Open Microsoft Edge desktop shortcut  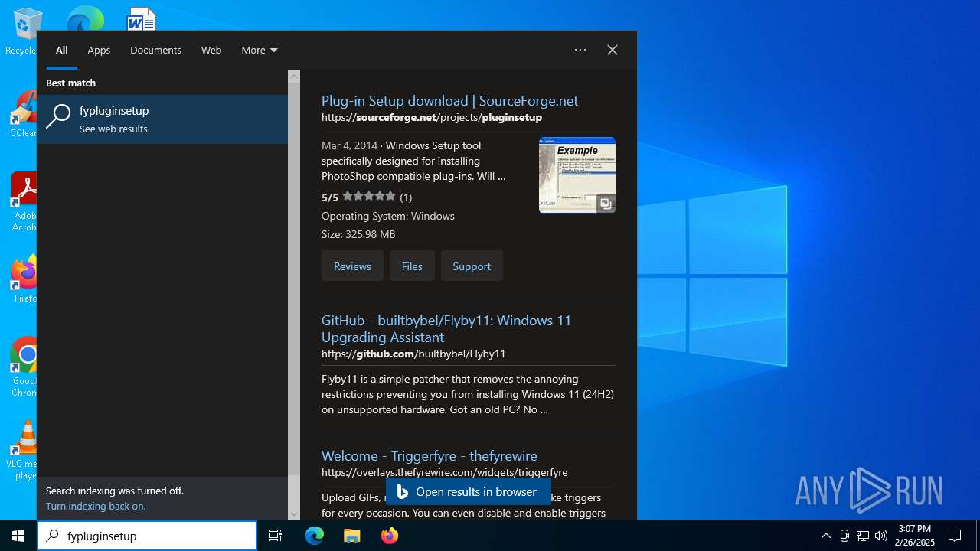(x=85, y=18)
